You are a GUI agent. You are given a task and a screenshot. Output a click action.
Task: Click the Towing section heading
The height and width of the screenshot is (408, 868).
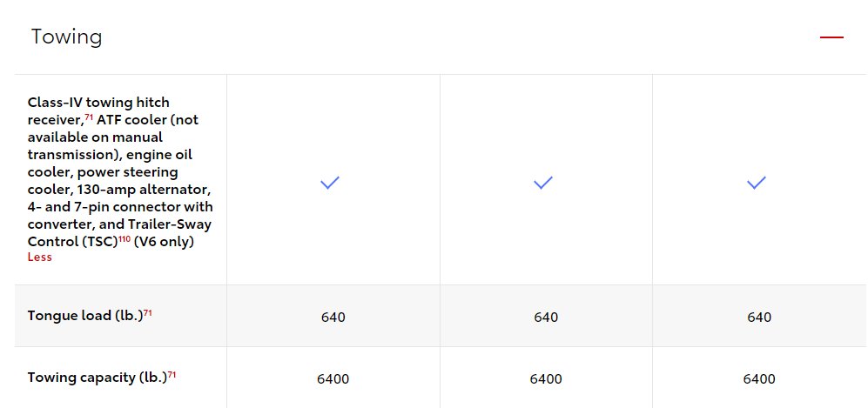(x=66, y=37)
